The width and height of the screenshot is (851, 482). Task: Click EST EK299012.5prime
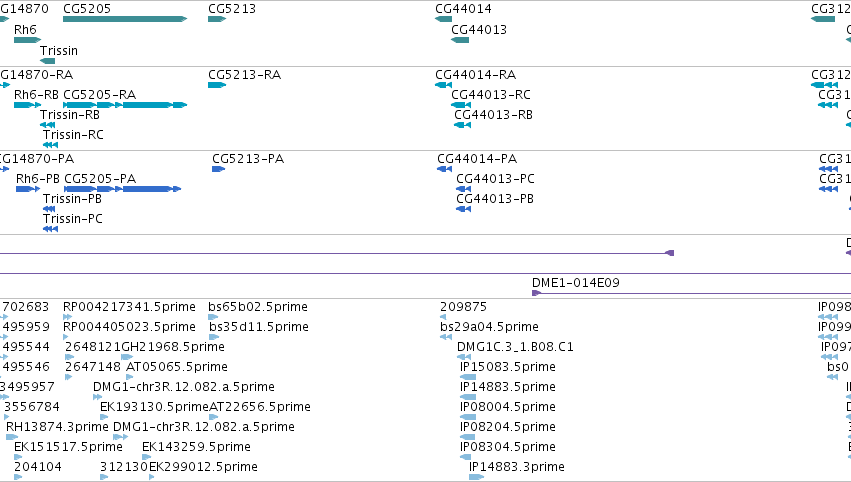click(204, 467)
